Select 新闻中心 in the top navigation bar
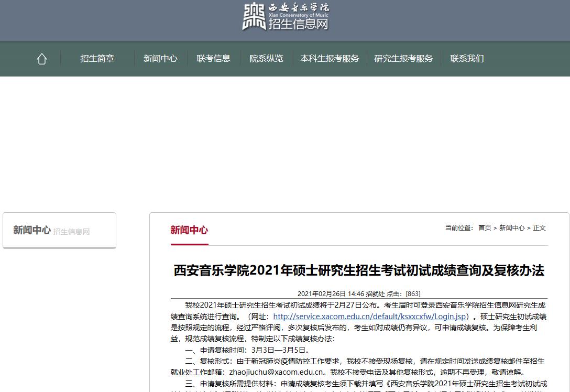The image size is (570, 392). [x=160, y=59]
